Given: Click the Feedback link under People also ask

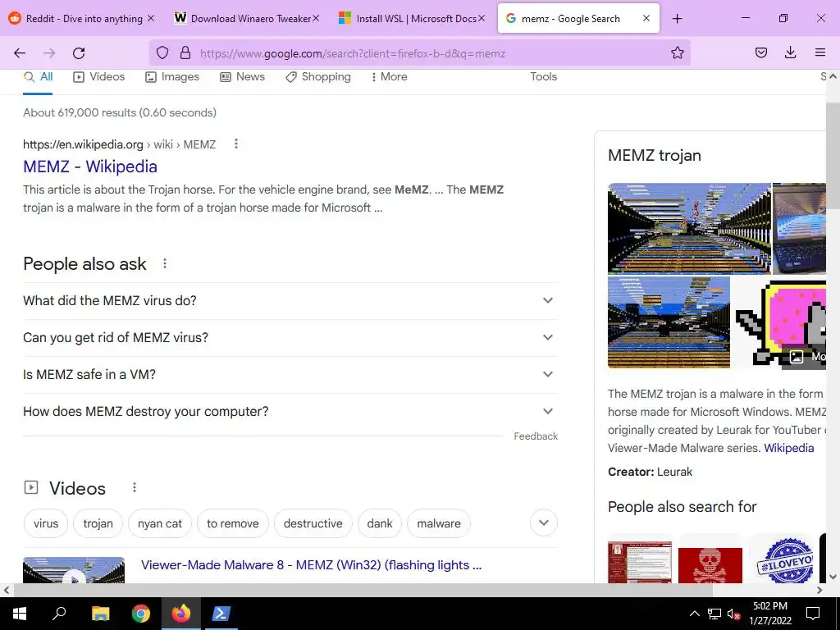Looking at the screenshot, I should click(x=535, y=436).
